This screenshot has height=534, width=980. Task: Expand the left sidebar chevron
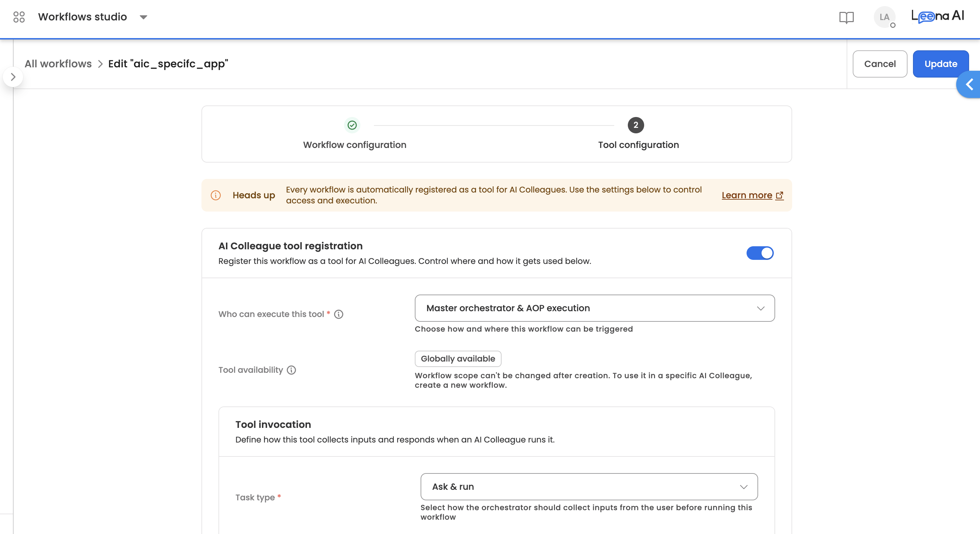click(13, 77)
